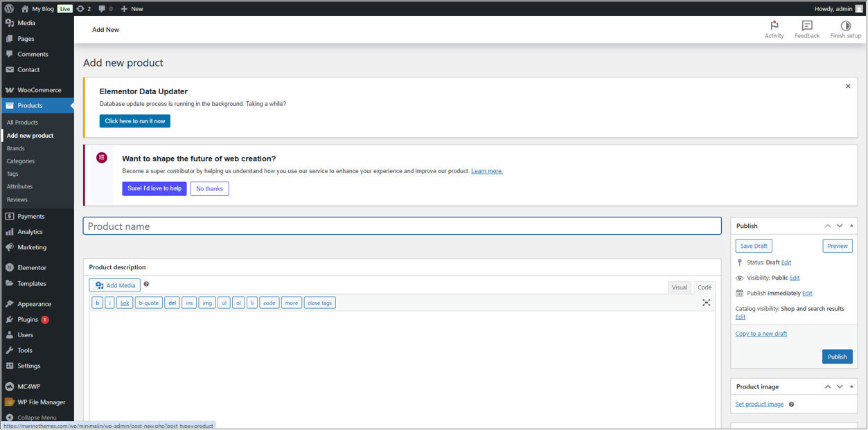
Task: Open the New content menu
Action: click(132, 8)
